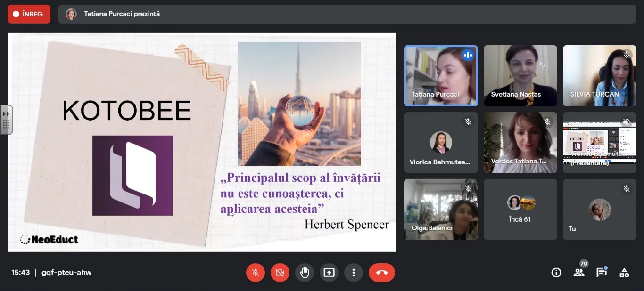644x291 pixels.
Task: Expand the side panel handle on left edge
Action: pyautogui.click(x=6, y=120)
